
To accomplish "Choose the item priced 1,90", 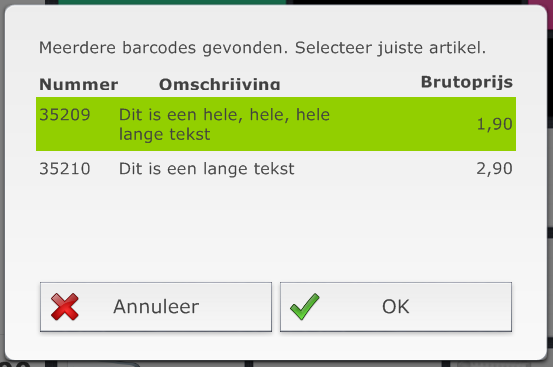I will 494,124.
